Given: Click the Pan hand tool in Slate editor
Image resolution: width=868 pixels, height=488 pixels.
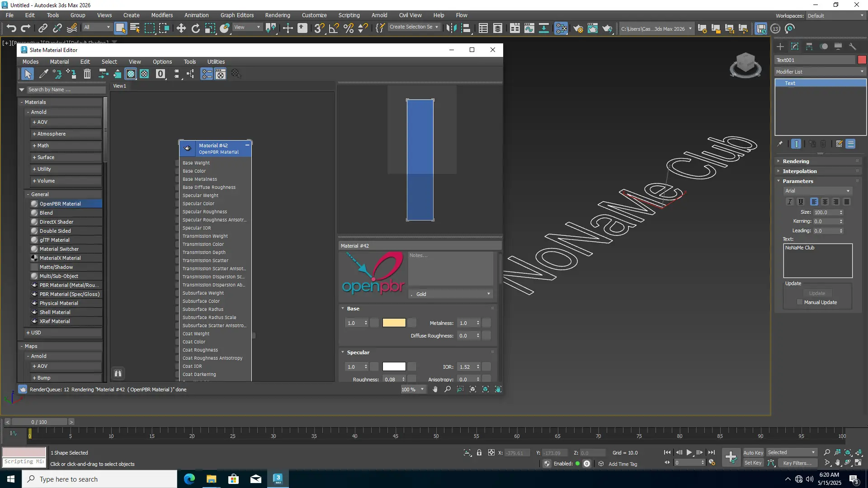Looking at the screenshot, I should (435, 389).
